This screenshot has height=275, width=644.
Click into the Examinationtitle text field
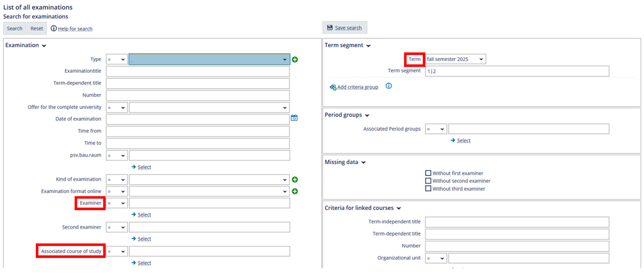(x=198, y=72)
